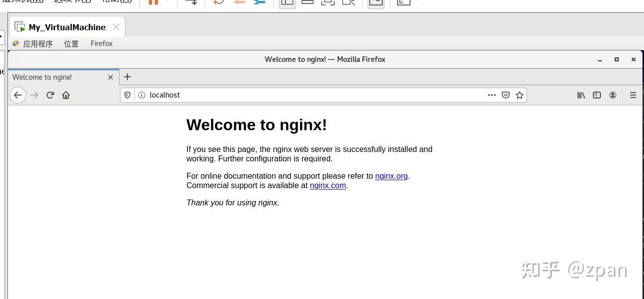Click the Firefox forward arrow

pos(34,95)
